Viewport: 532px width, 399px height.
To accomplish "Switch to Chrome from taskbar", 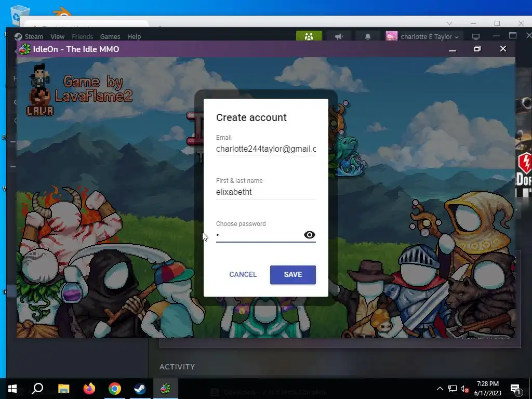I will coord(115,389).
